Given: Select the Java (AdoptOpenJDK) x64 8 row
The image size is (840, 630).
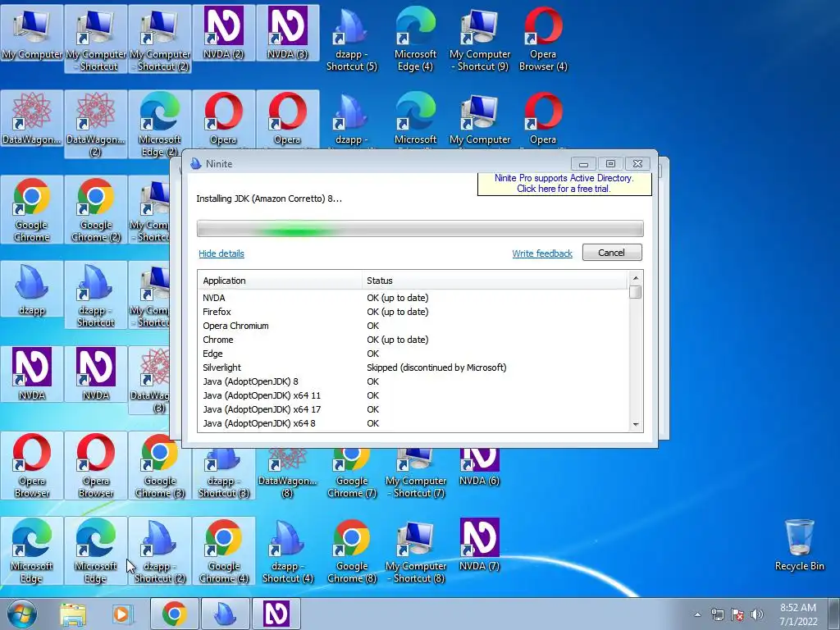Looking at the screenshot, I should (413, 423).
